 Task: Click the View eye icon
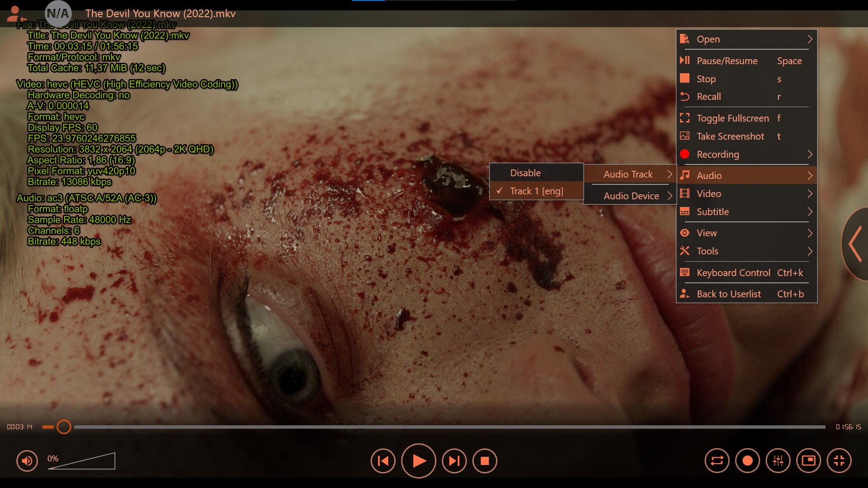(x=684, y=233)
